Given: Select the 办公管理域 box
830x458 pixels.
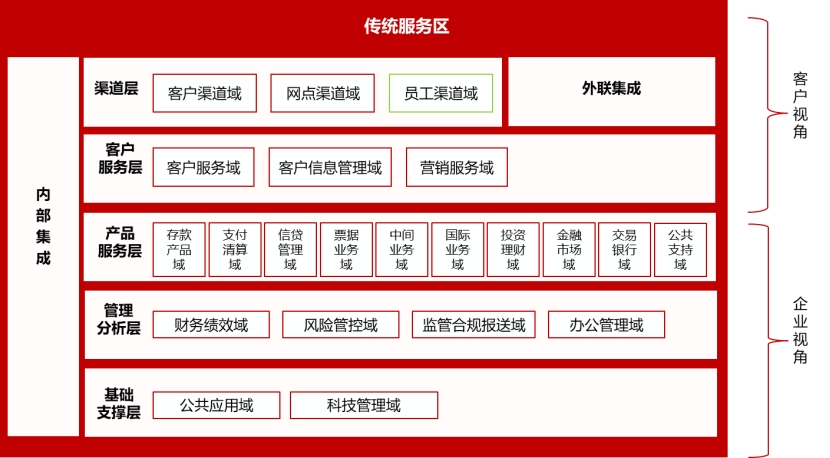Looking at the screenshot, I should (x=607, y=325).
